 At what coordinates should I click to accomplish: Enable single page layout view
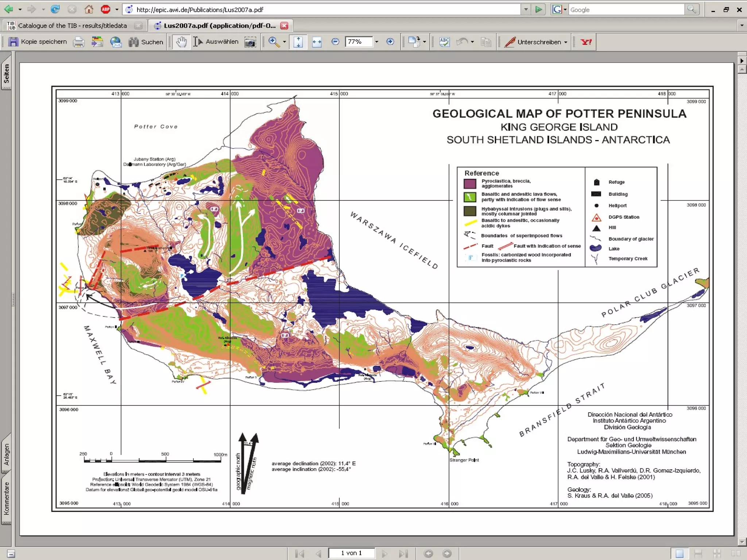[679, 553]
